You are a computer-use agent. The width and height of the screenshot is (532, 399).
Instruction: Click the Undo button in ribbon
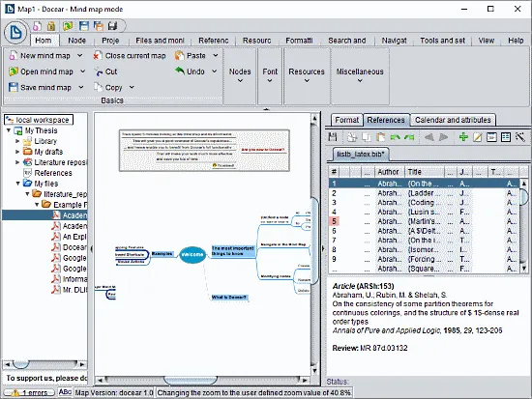coord(190,71)
